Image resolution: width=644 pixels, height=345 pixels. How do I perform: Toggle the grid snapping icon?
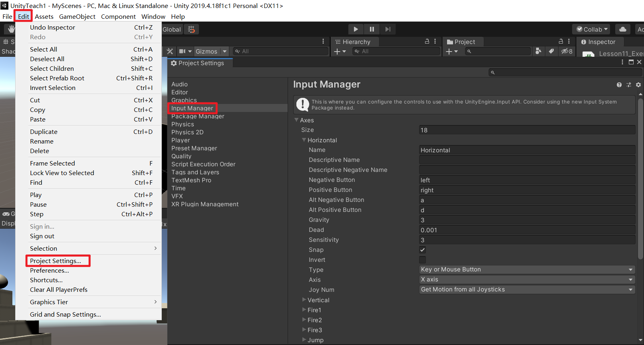pyautogui.click(x=191, y=29)
